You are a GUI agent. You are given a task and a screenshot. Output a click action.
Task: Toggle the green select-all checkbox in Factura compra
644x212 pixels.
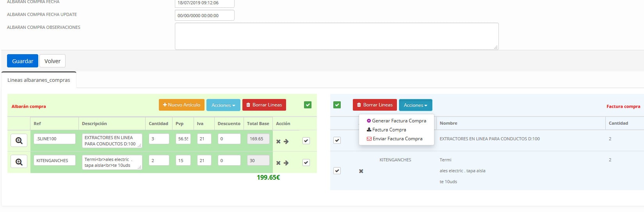[337, 105]
